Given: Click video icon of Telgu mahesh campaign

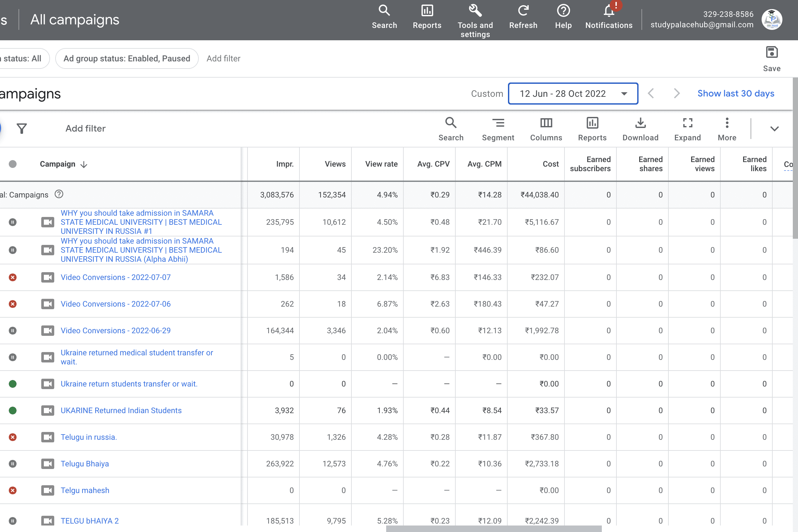Looking at the screenshot, I should [47, 490].
